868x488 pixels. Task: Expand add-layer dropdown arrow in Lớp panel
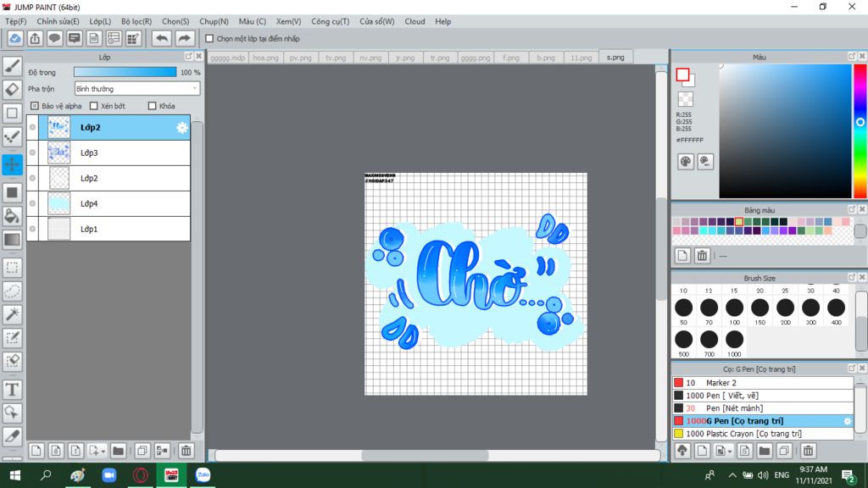(x=103, y=452)
